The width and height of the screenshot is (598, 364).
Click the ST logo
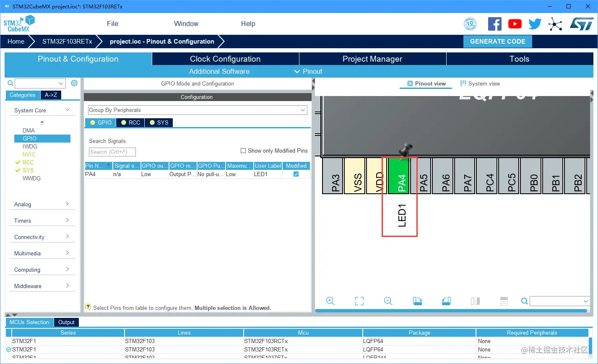tap(582, 24)
